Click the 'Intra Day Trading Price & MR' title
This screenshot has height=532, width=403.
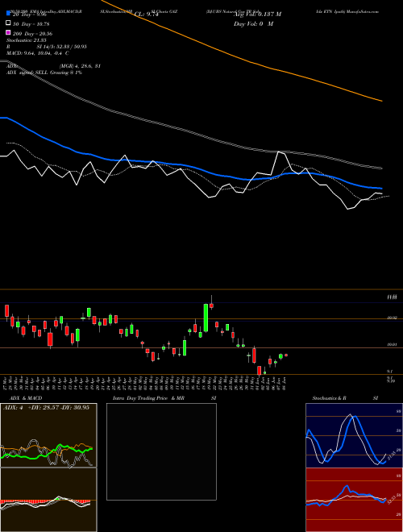[149, 398]
